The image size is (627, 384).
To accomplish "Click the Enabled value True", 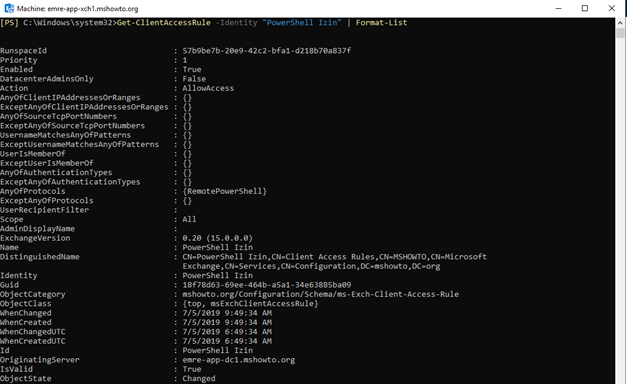I will point(192,70).
